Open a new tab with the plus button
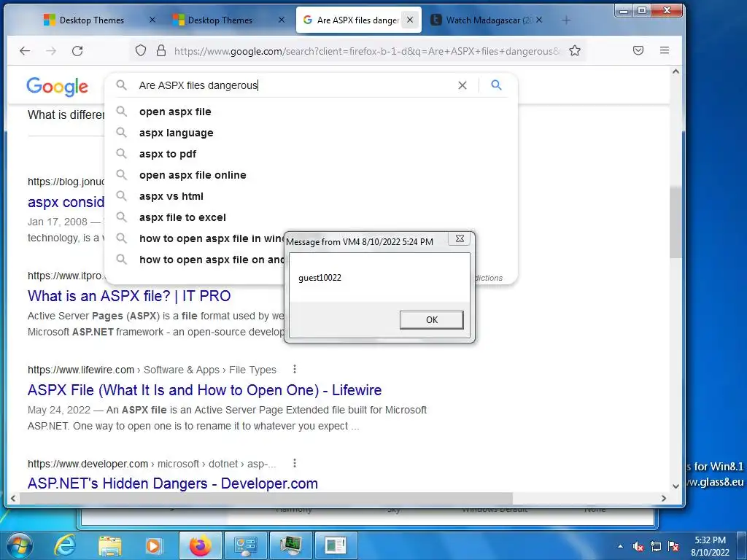The width and height of the screenshot is (747, 560). (566, 20)
